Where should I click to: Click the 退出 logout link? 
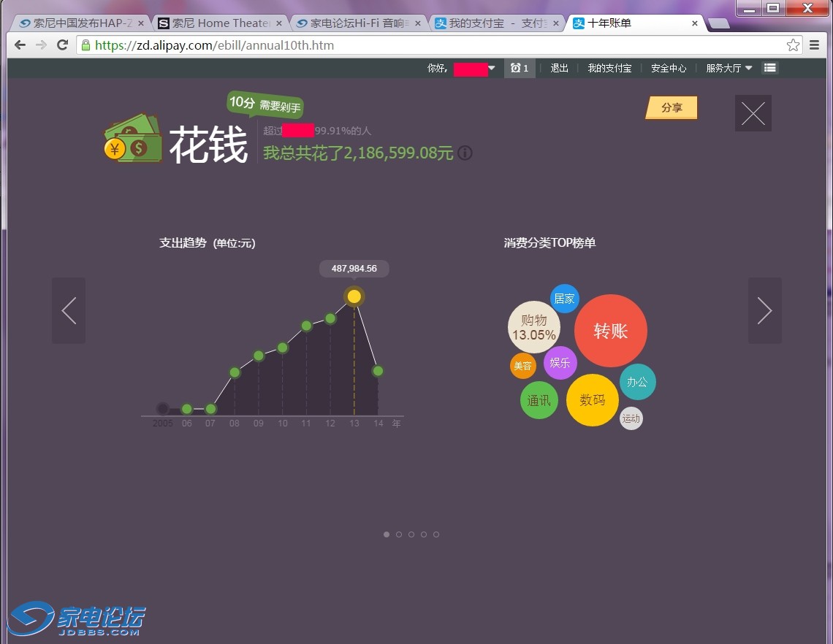560,68
